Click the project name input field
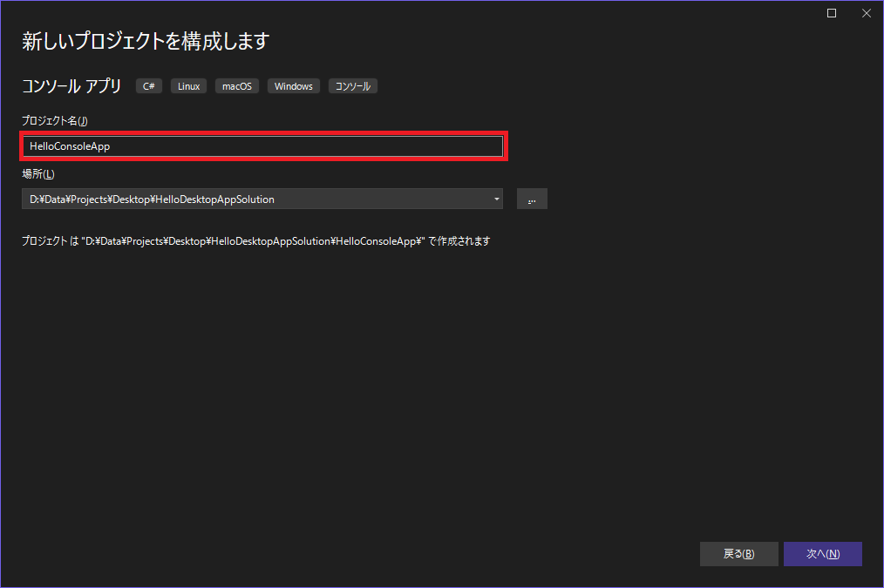Image resolution: width=884 pixels, height=588 pixels. (x=262, y=146)
